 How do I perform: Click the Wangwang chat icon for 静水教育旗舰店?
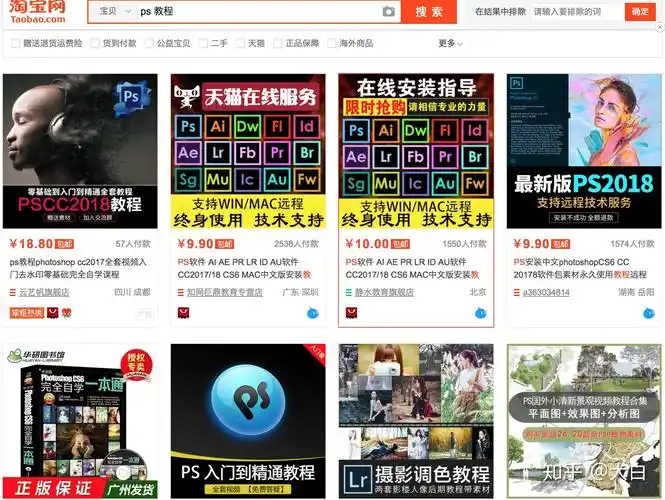pos(481,313)
